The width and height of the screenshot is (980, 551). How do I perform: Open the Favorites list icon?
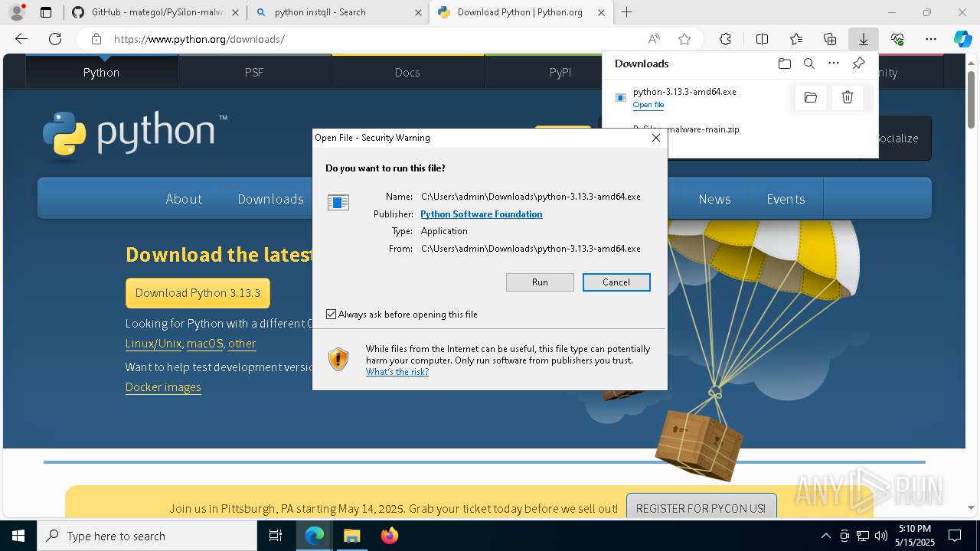pyautogui.click(x=796, y=39)
